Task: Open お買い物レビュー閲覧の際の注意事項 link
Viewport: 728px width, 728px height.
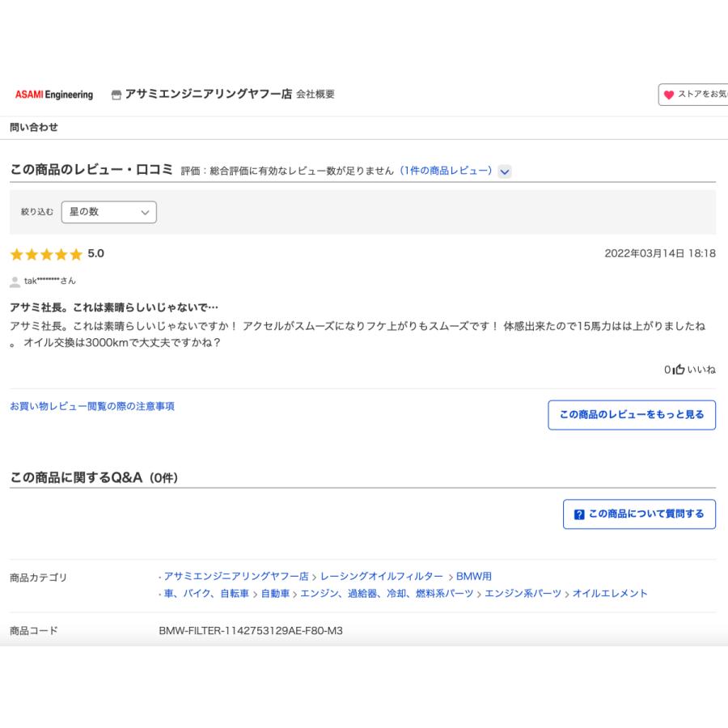Action: (x=95, y=407)
